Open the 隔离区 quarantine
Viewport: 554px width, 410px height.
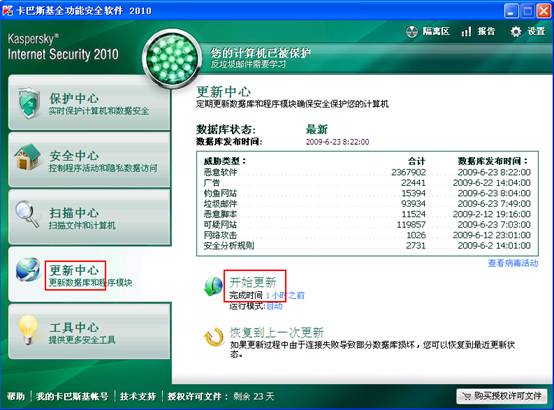click(x=428, y=31)
